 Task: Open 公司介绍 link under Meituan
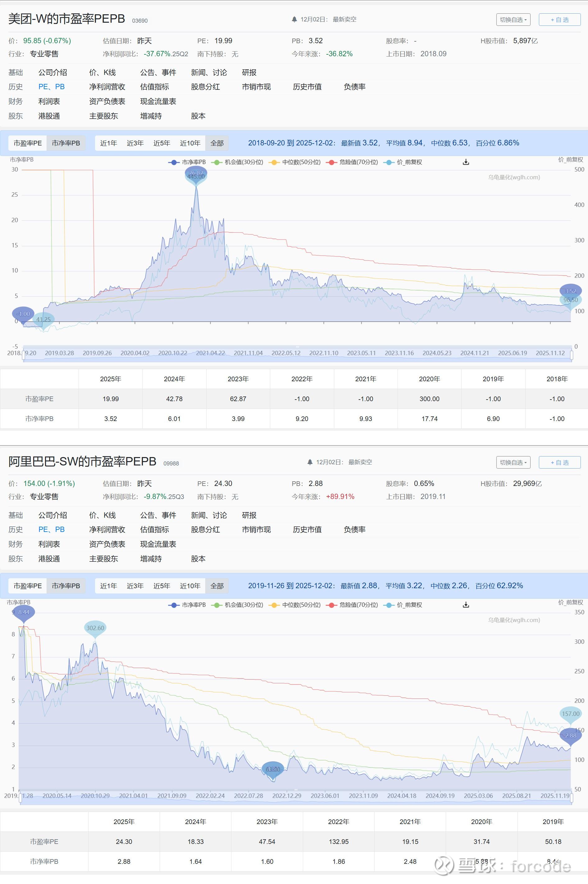[x=52, y=72]
